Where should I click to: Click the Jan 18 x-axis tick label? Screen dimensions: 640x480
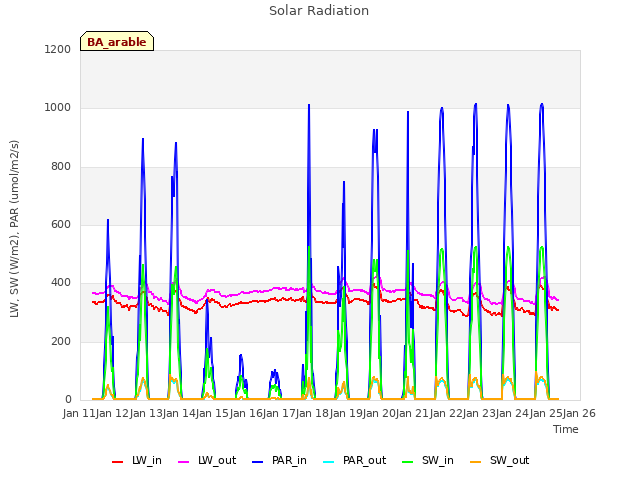(x=313, y=413)
